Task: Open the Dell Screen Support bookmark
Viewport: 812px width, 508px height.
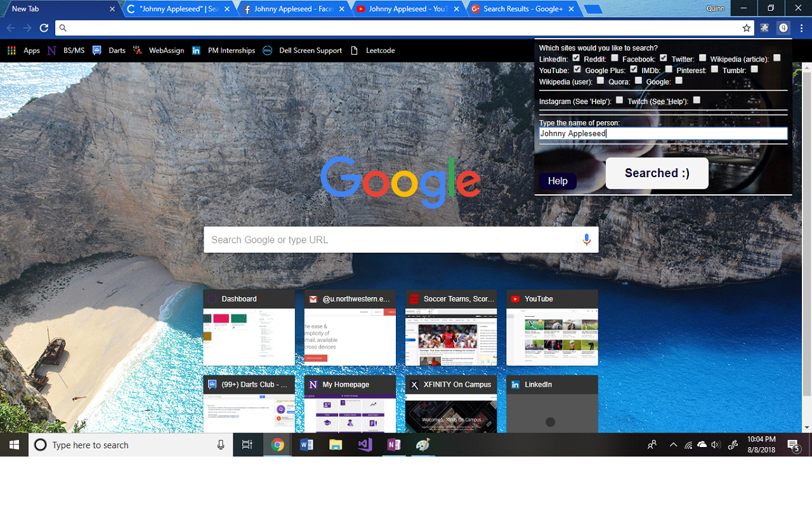Action: point(303,50)
